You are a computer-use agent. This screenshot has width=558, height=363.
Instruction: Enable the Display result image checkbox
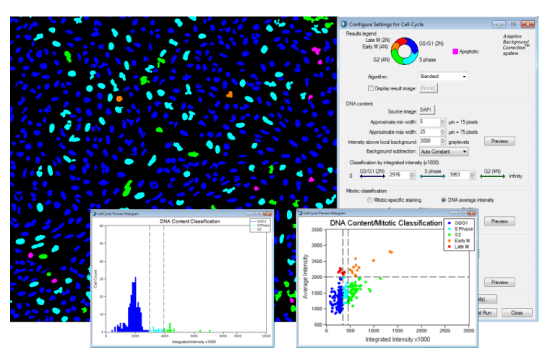(x=370, y=88)
